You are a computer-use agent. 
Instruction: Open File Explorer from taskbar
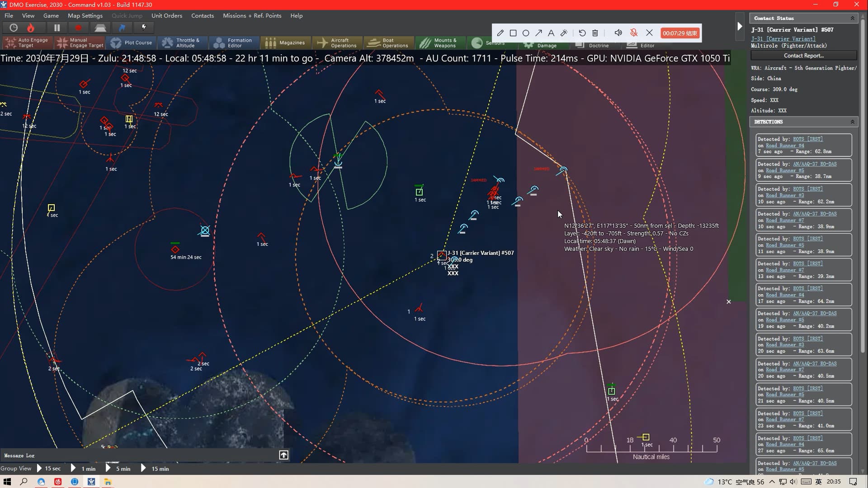[108, 482]
